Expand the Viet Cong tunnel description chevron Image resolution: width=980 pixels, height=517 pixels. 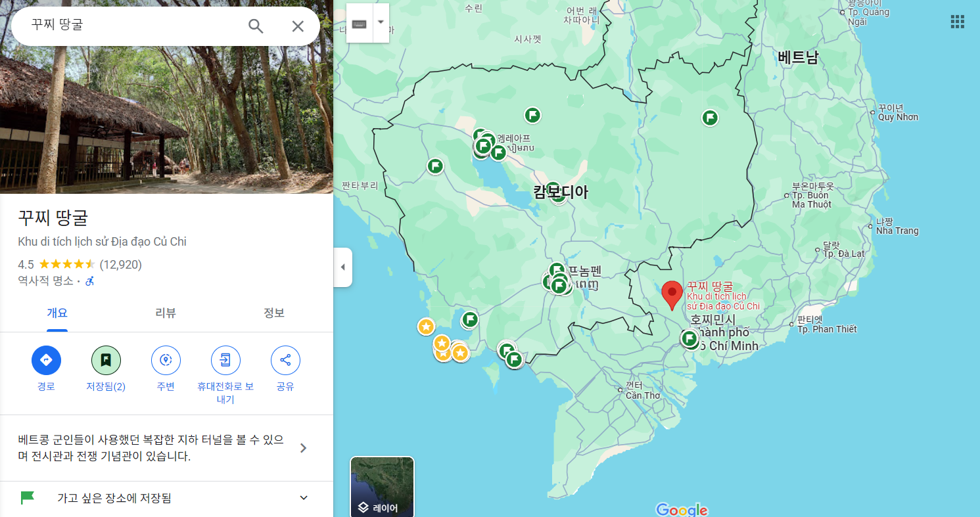coord(303,448)
